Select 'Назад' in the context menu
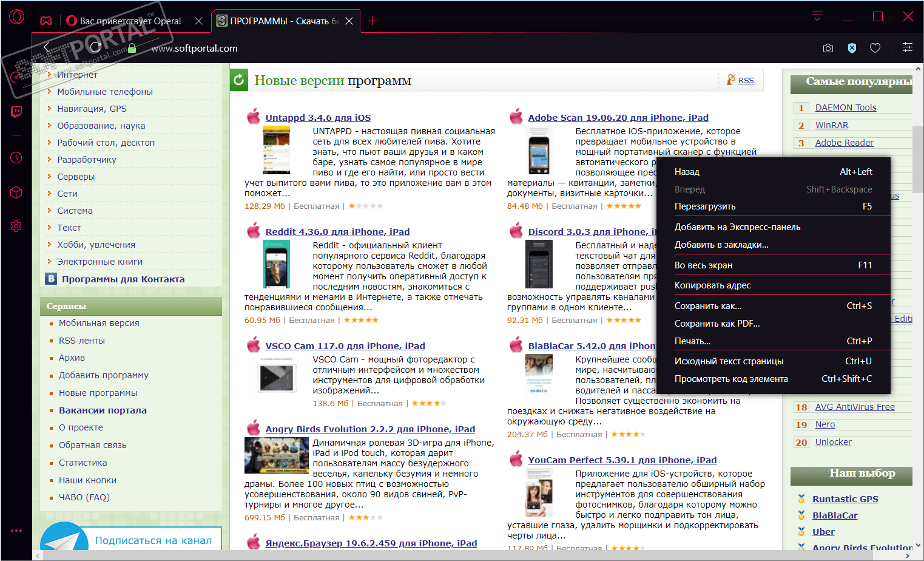The width and height of the screenshot is (924, 561). (x=774, y=172)
